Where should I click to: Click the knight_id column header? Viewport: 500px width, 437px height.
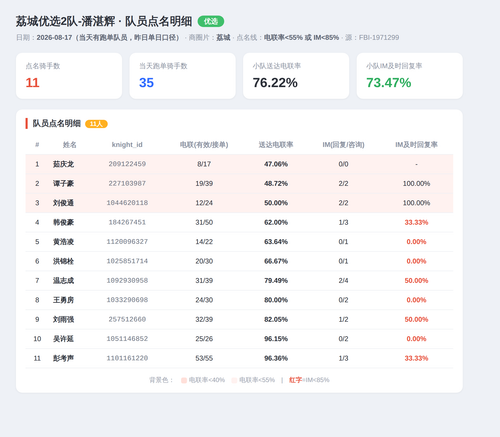(127, 145)
